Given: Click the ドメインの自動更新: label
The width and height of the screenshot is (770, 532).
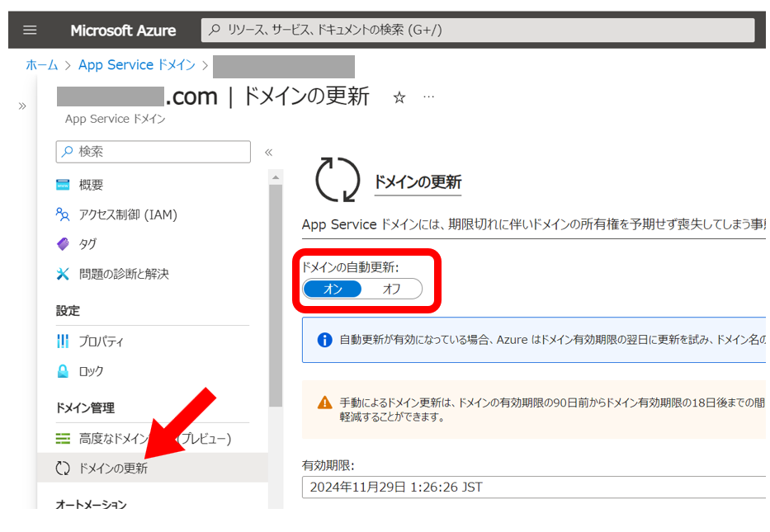Looking at the screenshot, I should (x=350, y=267).
